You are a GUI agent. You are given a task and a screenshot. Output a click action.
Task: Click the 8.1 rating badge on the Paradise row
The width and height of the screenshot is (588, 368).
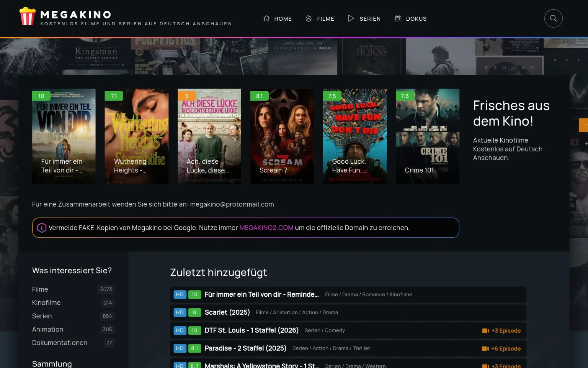point(194,348)
